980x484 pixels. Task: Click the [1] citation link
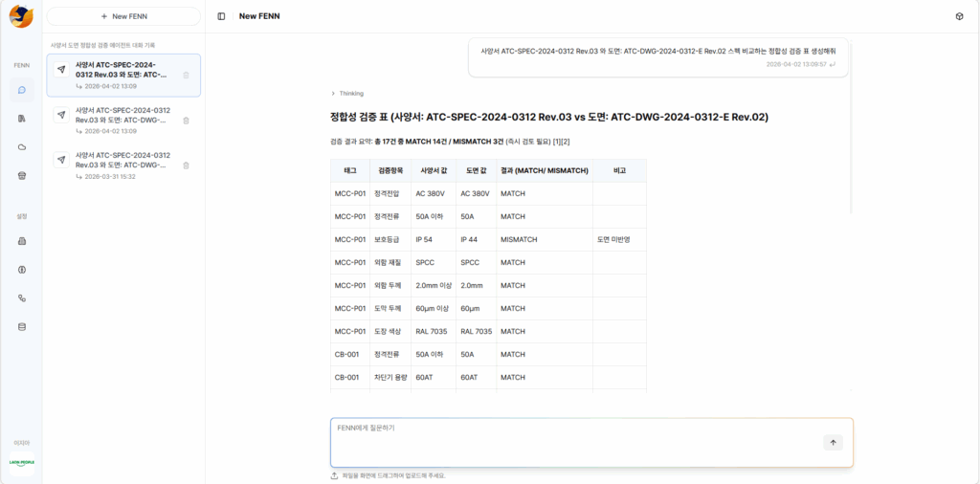[x=556, y=142]
